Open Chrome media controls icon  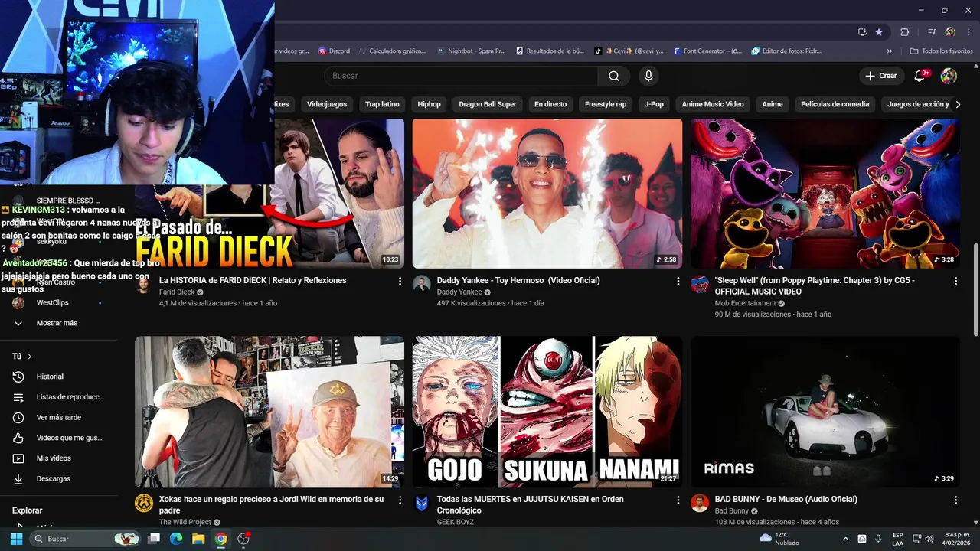coord(932,32)
